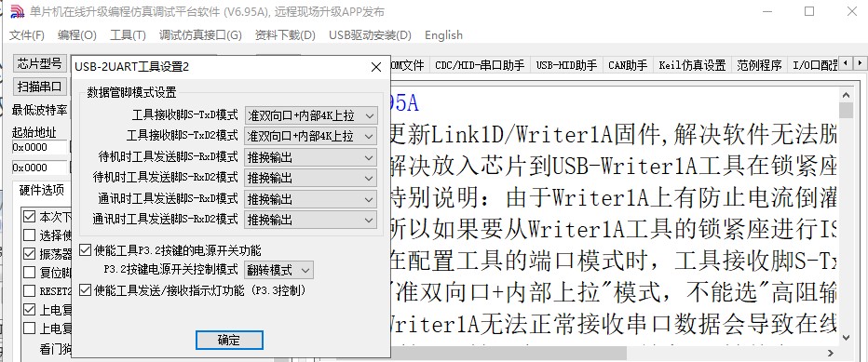
Task: Open 通讯时工具发送脚S-RxD模式 dropdown
Action: click(x=310, y=199)
